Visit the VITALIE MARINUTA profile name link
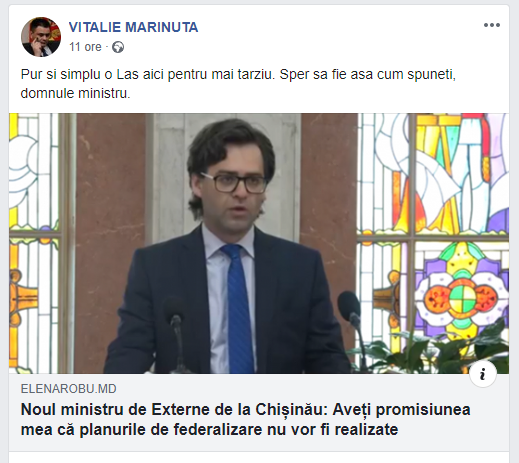This screenshot has height=463, width=519. point(133,27)
